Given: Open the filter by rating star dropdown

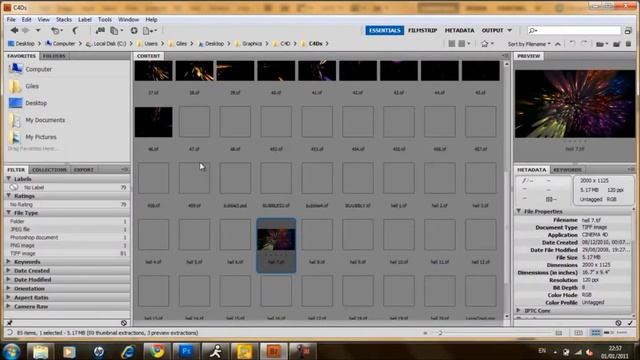Looking at the screenshot, I should (x=487, y=44).
